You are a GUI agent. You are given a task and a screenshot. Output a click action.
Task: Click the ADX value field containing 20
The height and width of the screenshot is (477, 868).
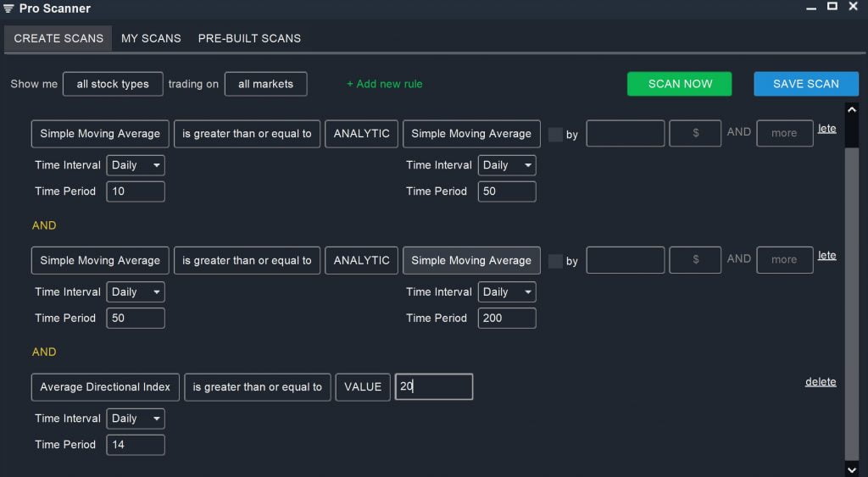click(x=434, y=387)
